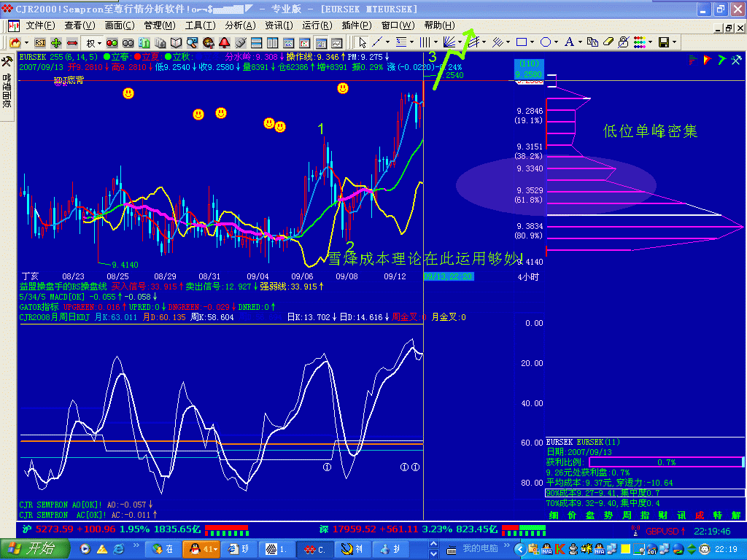Viewport: 747px width, 560px height.
Task: Click the magnifier search icon in toolbar
Action: coord(193,43)
